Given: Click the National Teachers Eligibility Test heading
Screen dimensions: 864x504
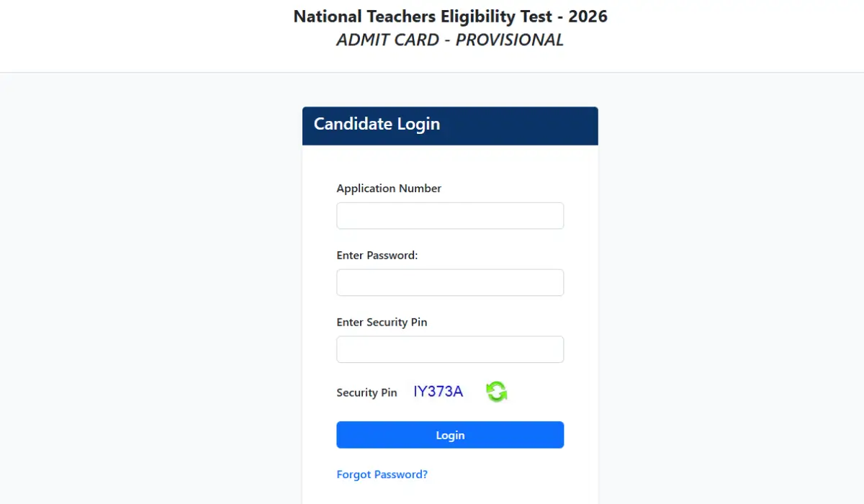Looking at the screenshot, I should point(450,16).
